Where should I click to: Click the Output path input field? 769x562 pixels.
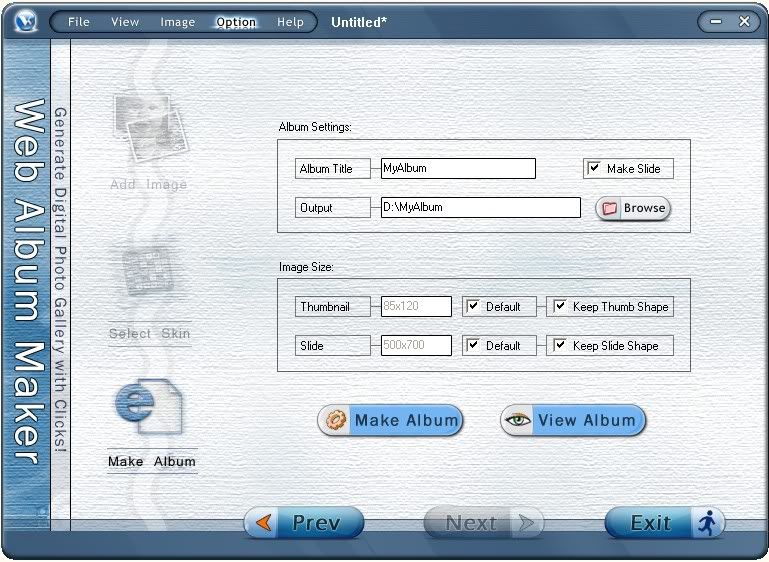pos(481,207)
